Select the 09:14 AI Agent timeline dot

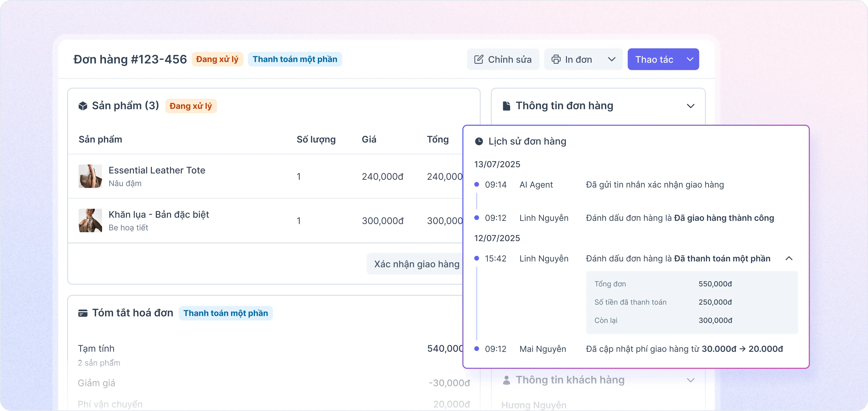coord(476,184)
